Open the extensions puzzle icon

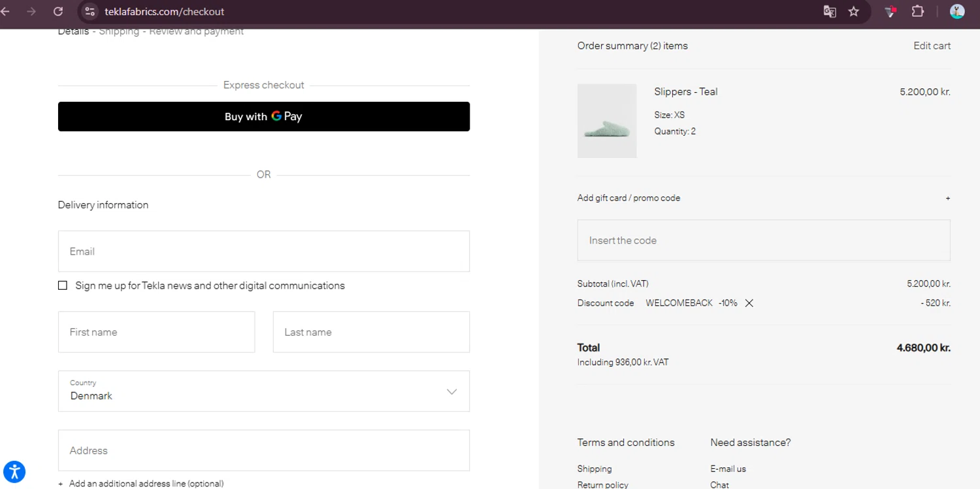pyautogui.click(x=918, y=11)
